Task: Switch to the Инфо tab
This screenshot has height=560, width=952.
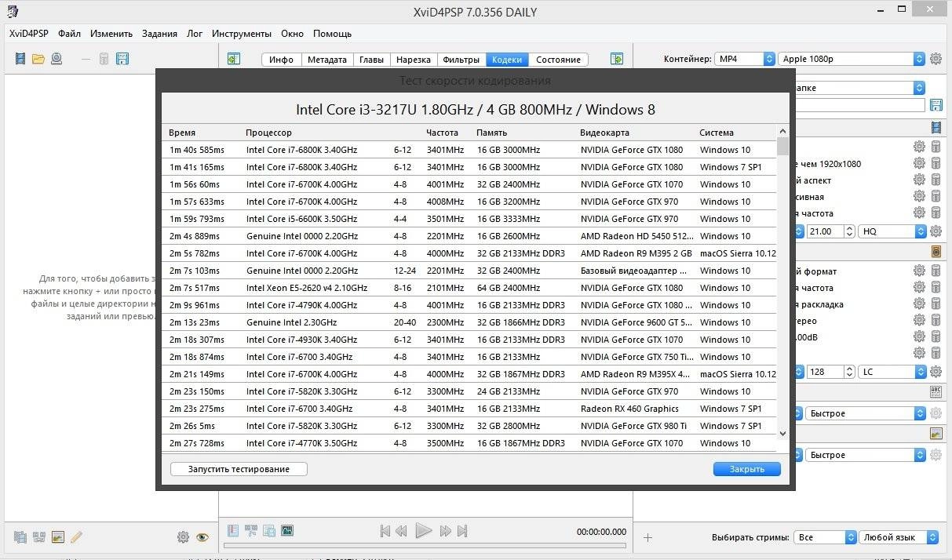Action: click(x=281, y=60)
